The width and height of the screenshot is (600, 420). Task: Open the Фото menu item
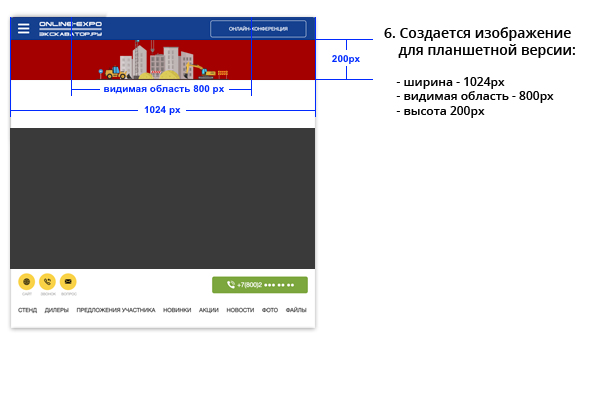[270, 310]
